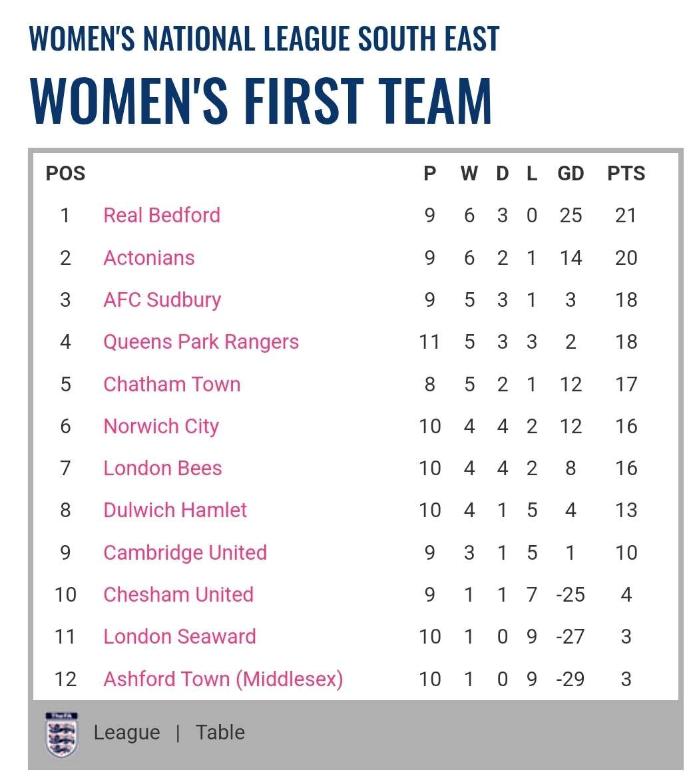Open Ashford Town (Middlesex) team link
695x784 pixels.
point(223,679)
